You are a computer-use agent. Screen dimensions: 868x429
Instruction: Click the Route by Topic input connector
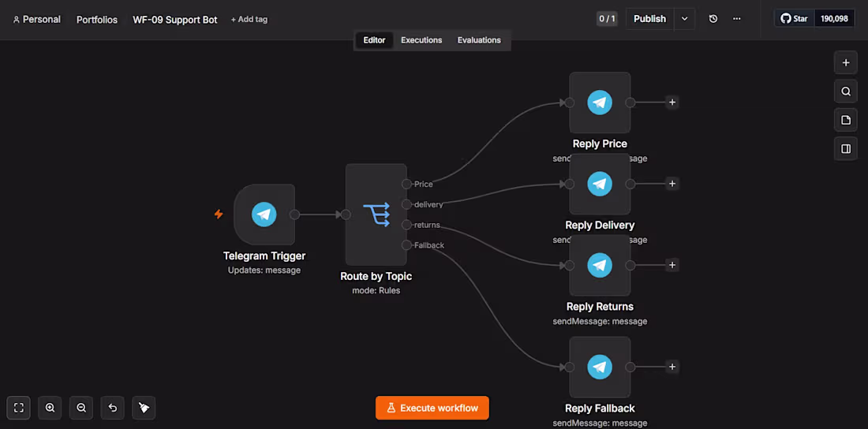pos(346,214)
